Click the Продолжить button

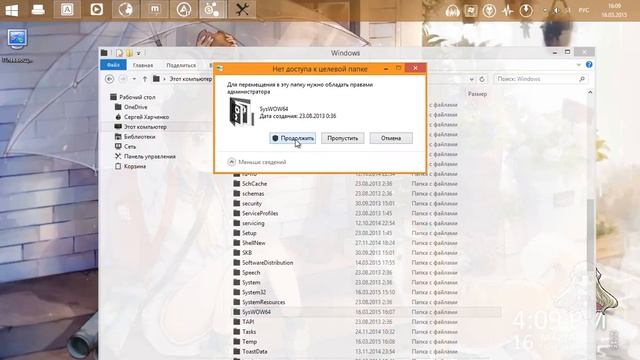pyautogui.click(x=293, y=138)
